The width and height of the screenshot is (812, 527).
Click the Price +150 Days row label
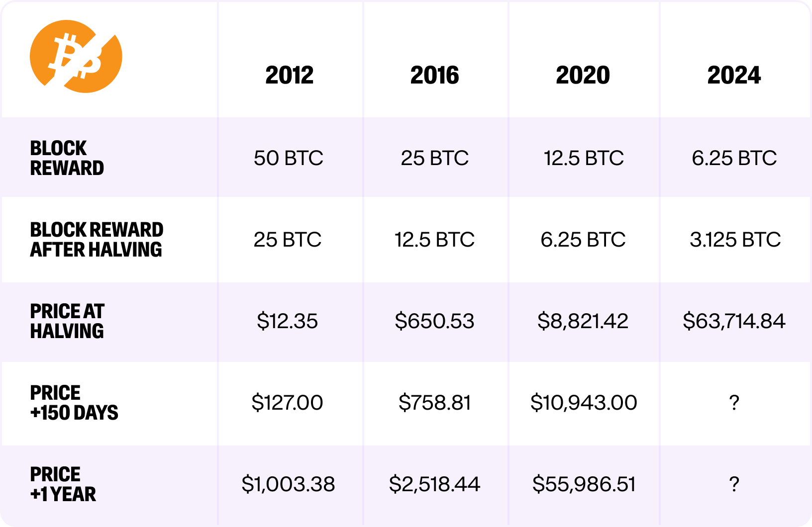click(x=74, y=403)
